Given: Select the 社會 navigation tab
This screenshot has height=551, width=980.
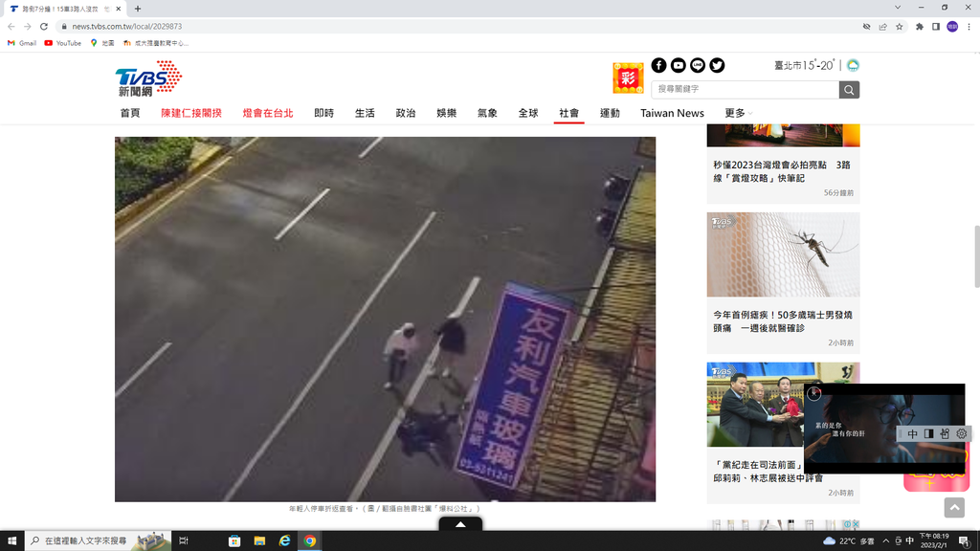Looking at the screenshot, I should [x=568, y=113].
